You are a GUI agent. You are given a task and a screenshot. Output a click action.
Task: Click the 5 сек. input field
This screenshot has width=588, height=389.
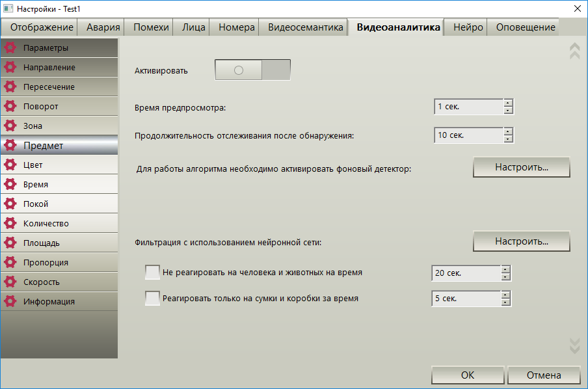click(x=466, y=299)
